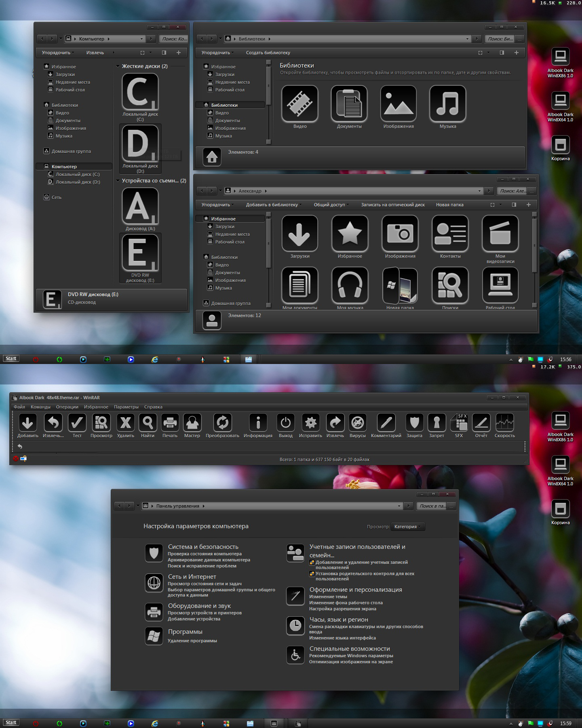The height and width of the screenshot is (728, 582).
Task: Toggle preview pane in Компьютер window
Action: pos(164,53)
